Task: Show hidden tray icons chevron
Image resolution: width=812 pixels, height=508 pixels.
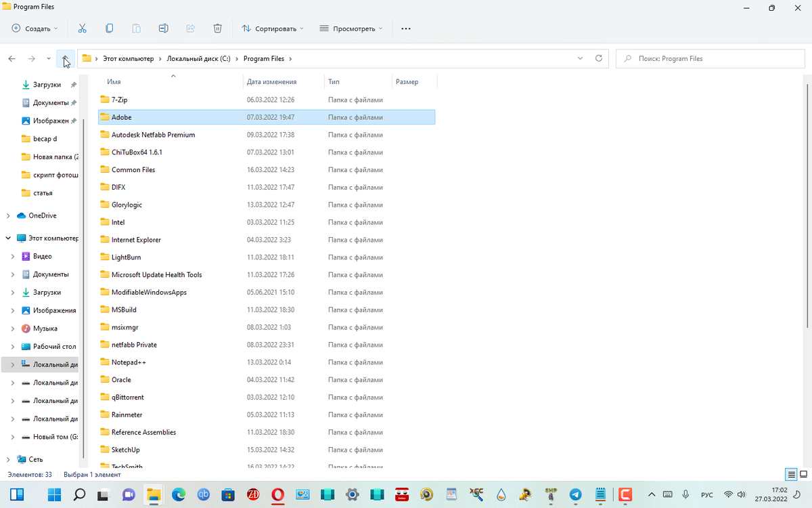Action: click(x=652, y=494)
